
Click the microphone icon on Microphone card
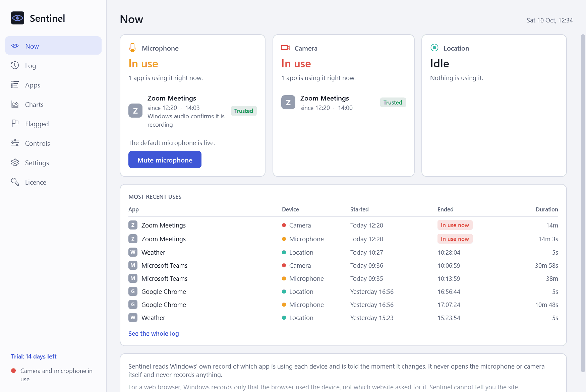132,48
